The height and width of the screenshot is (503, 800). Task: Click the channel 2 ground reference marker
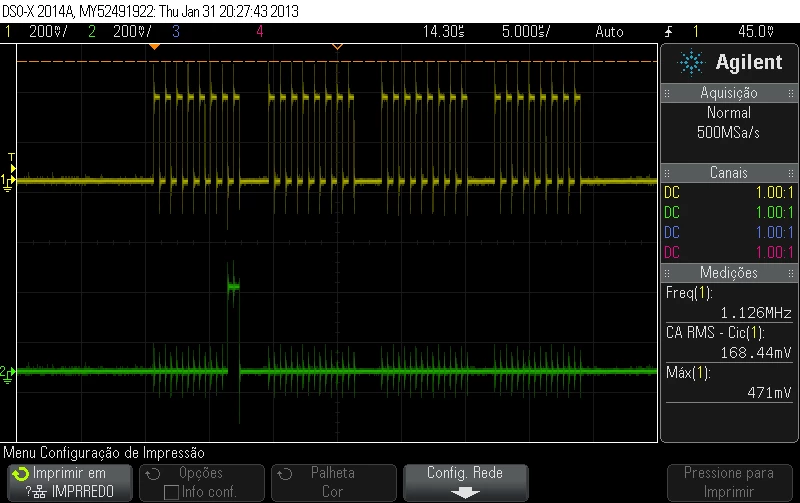(7, 374)
